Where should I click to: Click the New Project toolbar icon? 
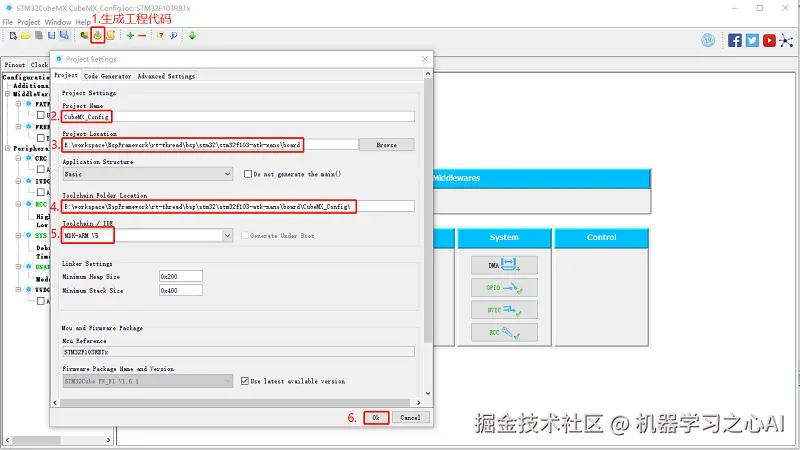tap(13, 36)
